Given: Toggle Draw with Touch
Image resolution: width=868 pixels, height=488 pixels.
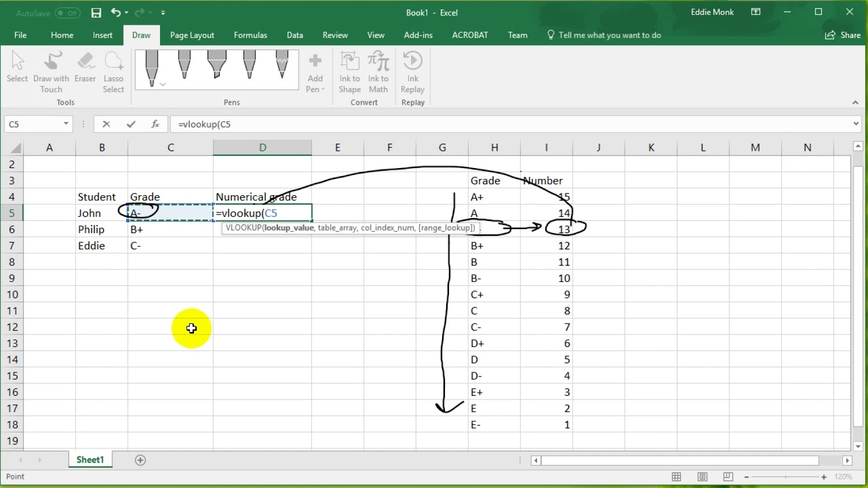Looking at the screenshot, I should [x=51, y=73].
